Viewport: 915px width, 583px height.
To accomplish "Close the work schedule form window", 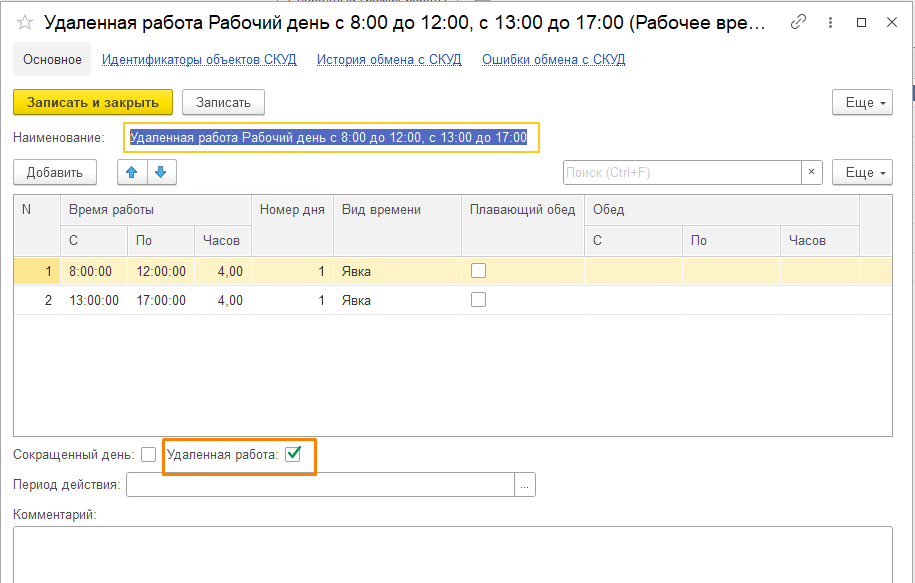I will (x=893, y=22).
